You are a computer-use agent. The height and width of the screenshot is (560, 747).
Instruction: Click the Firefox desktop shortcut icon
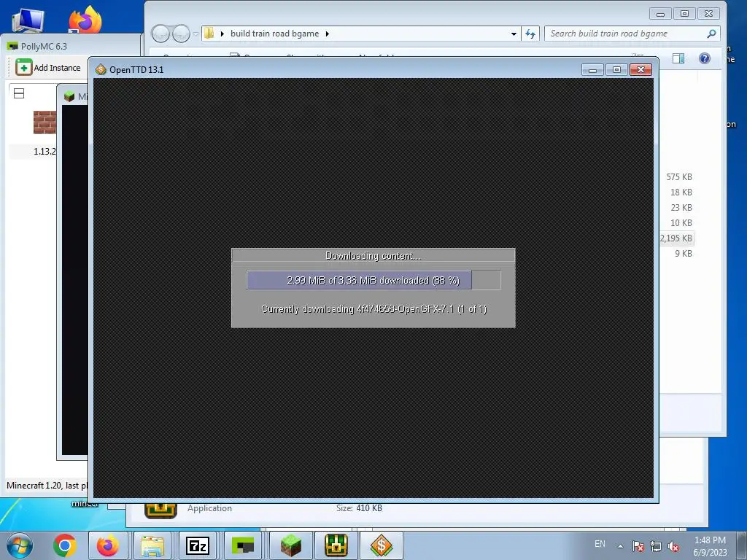[85, 19]
